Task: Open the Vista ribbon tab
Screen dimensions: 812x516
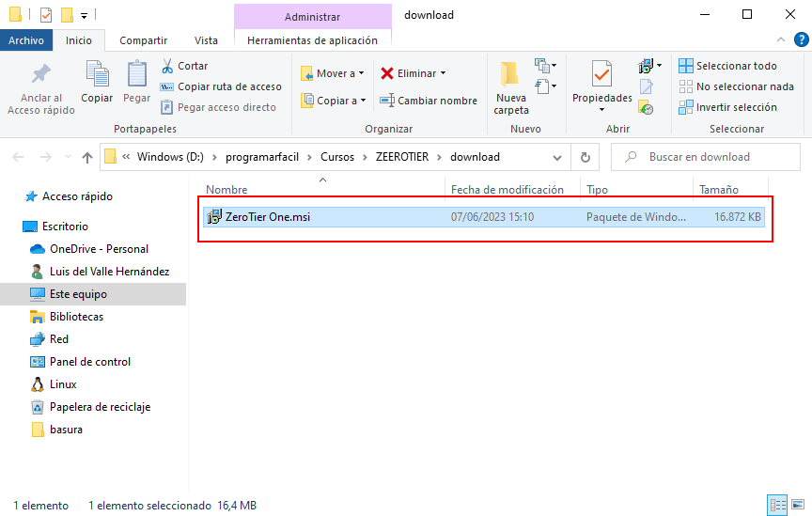Action: (206, 40)
